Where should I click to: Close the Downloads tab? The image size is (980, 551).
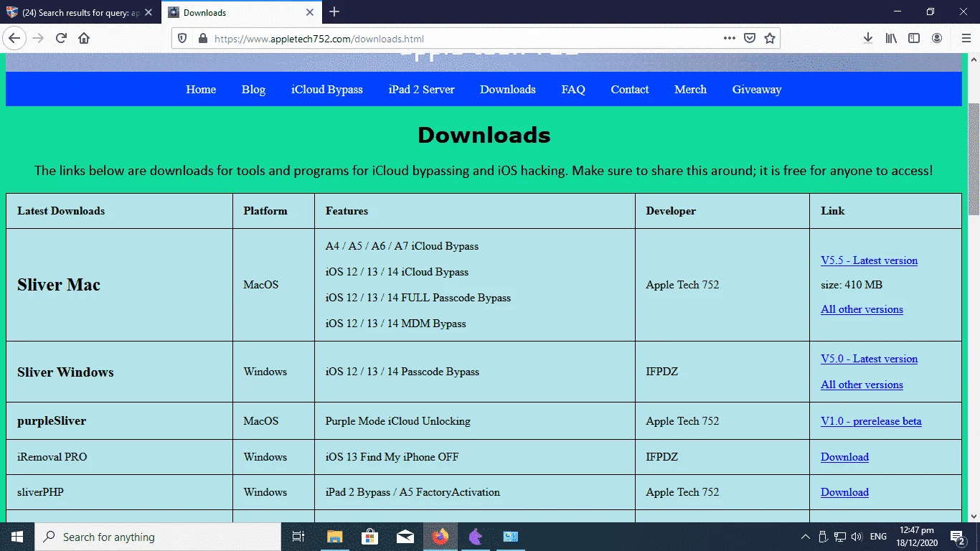coord(310,12)
